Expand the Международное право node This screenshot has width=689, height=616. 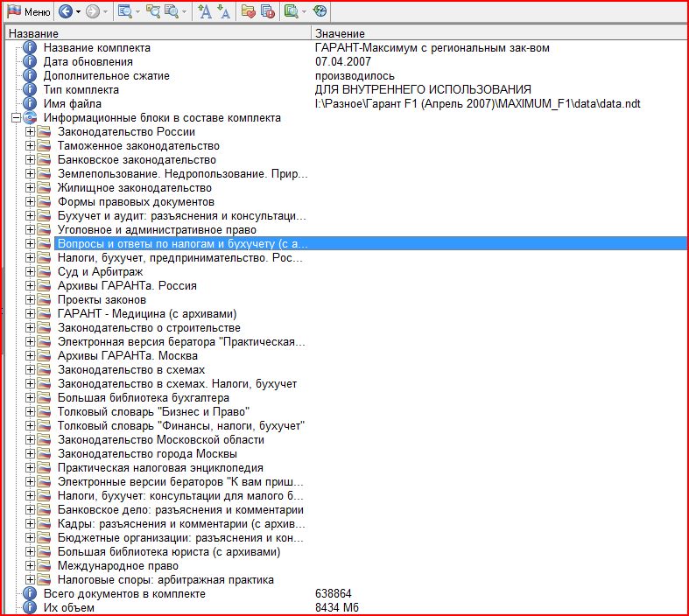click(x=30, y=566)
